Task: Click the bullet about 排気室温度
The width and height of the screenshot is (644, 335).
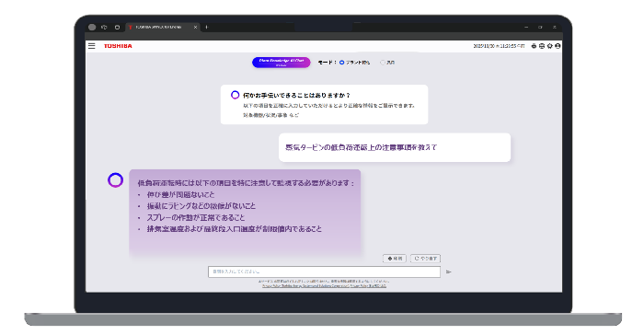Action: click(x=235, y=229)
